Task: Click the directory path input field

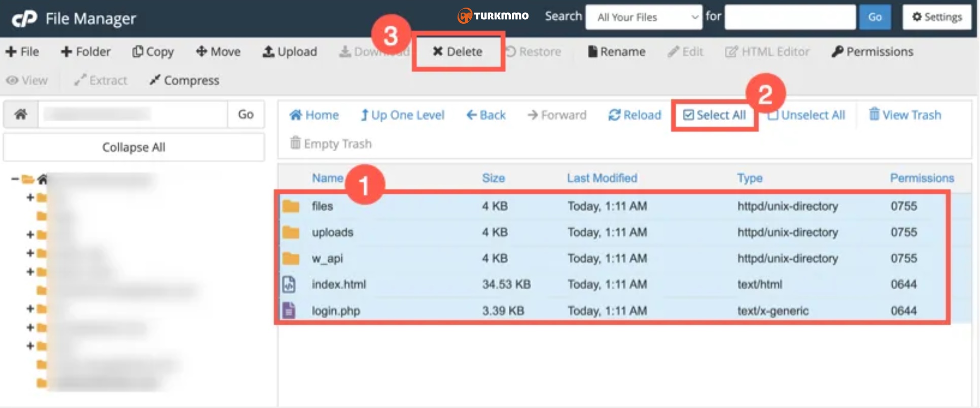Action: tap(133, 114)
